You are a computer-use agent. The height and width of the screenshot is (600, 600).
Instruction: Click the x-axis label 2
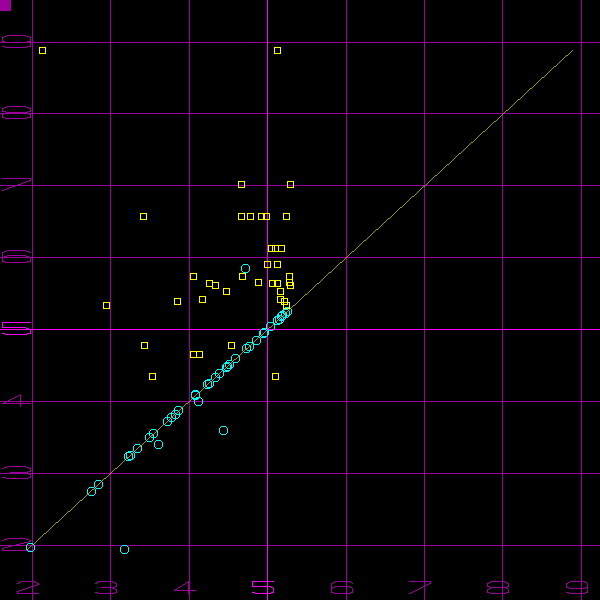click(27, 587)
